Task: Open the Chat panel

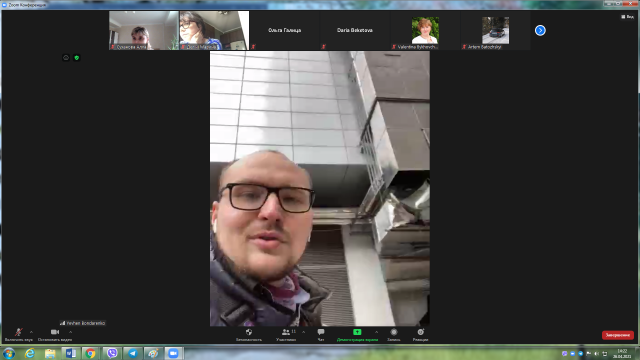Action: click(x=321, y=335)
